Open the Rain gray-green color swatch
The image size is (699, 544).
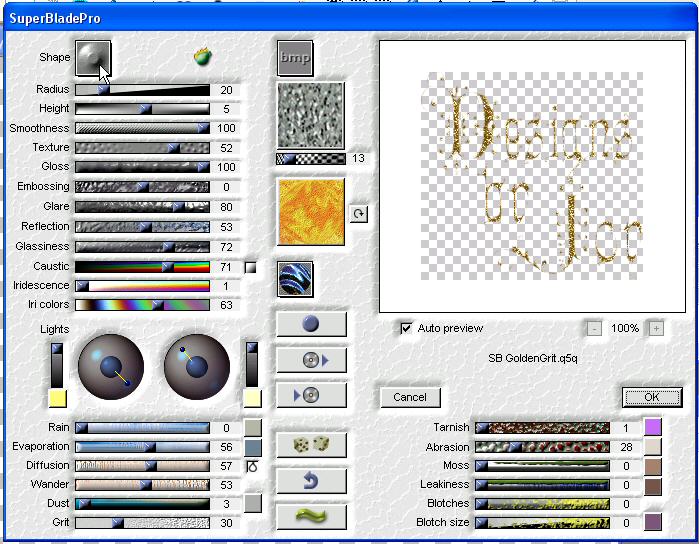[x=253, y=428]
